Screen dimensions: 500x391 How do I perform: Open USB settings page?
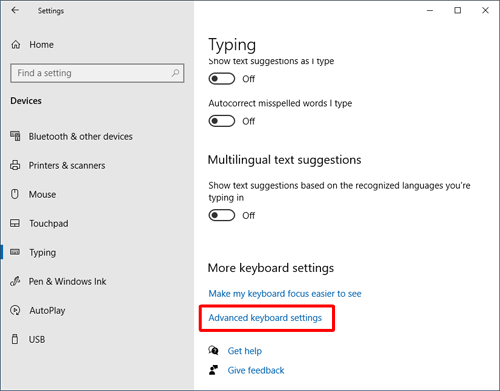[x=37, y=340]
